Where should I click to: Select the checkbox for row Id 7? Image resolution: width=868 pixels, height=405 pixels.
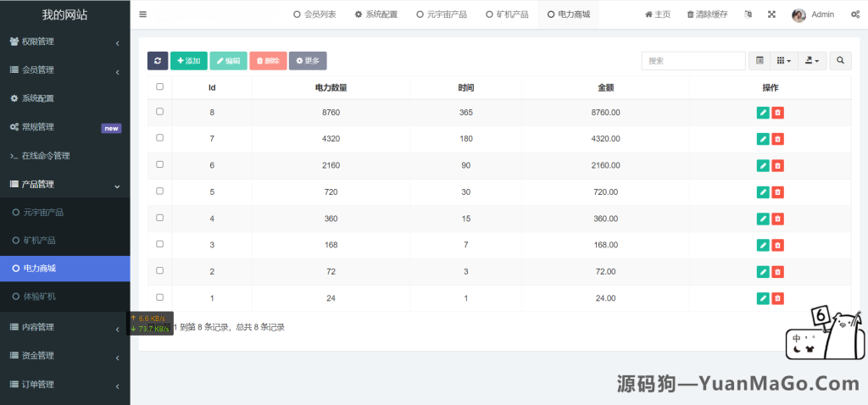pyautogui.click(x=159, y=138)
